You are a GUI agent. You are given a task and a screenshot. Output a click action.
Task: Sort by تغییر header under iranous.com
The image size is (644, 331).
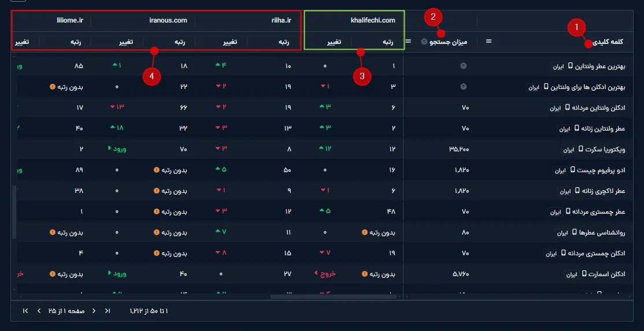click(125, 42)
